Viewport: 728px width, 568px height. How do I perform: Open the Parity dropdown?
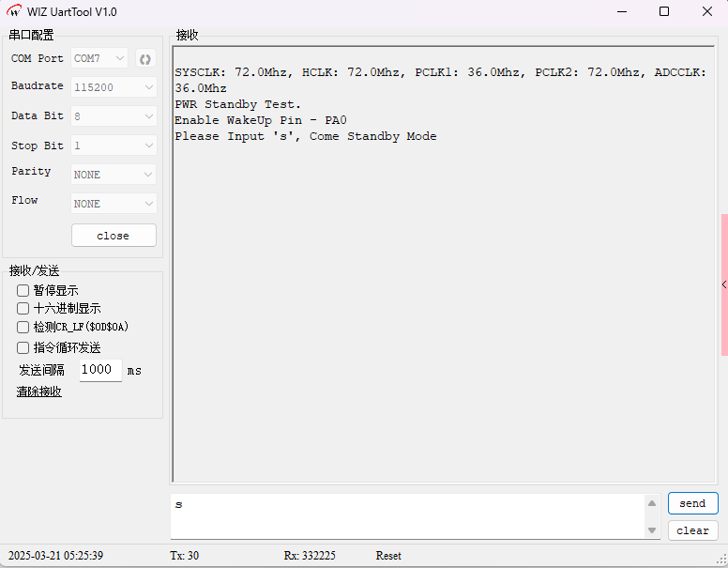pyautogui.click(x=114, y=175)
